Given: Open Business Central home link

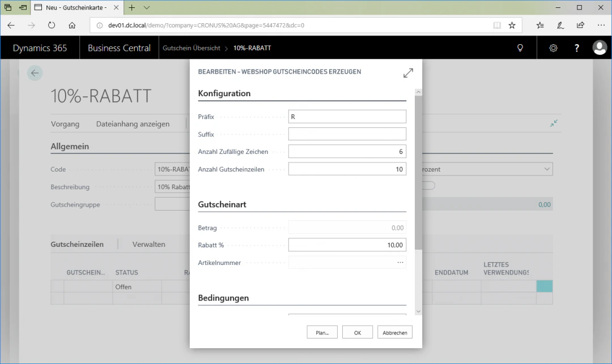Looking at the screenshot, I should (119, 48).
